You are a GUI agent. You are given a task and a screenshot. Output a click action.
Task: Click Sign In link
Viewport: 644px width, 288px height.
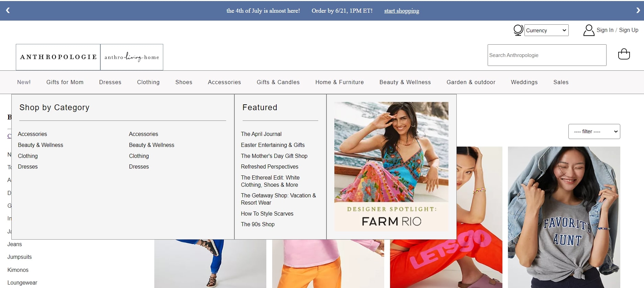click(605, 30)
